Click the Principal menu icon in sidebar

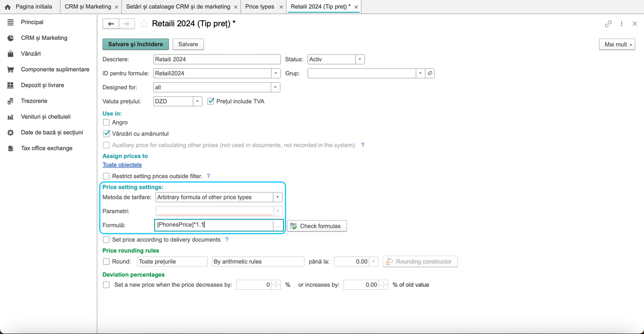(x=10, y=22)
